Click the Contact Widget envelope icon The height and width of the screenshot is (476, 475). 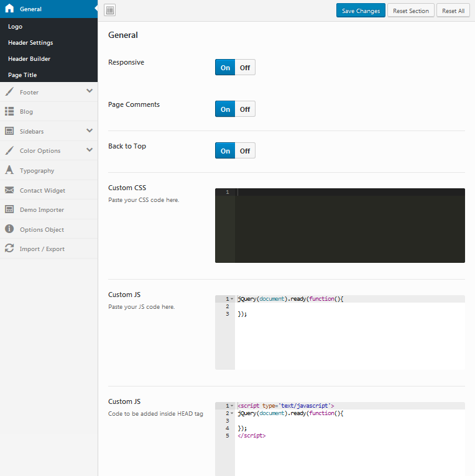coord(9,190)
